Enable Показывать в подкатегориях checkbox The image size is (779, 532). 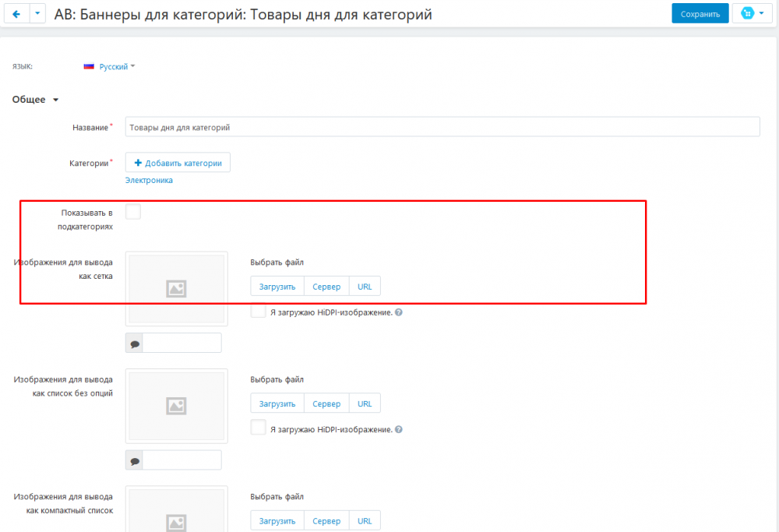(133, 212)
